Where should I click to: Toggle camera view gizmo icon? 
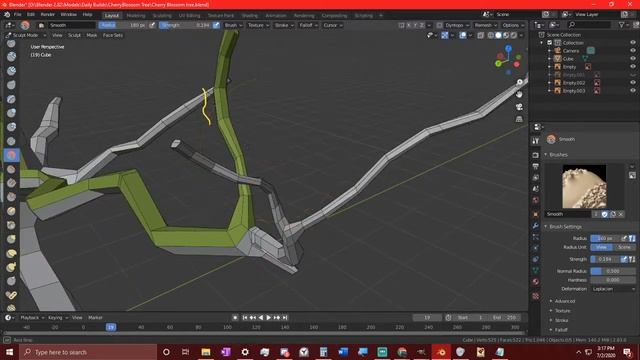pos(519,107)
